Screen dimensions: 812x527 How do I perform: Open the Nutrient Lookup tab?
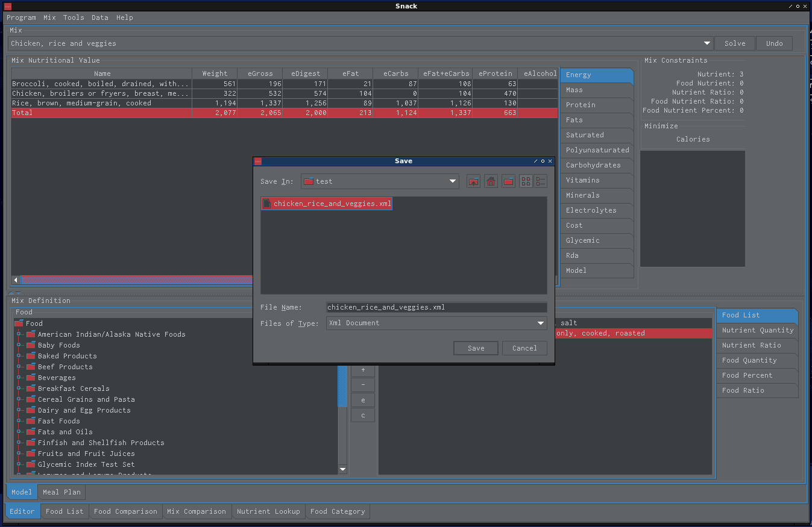point(268,511)
